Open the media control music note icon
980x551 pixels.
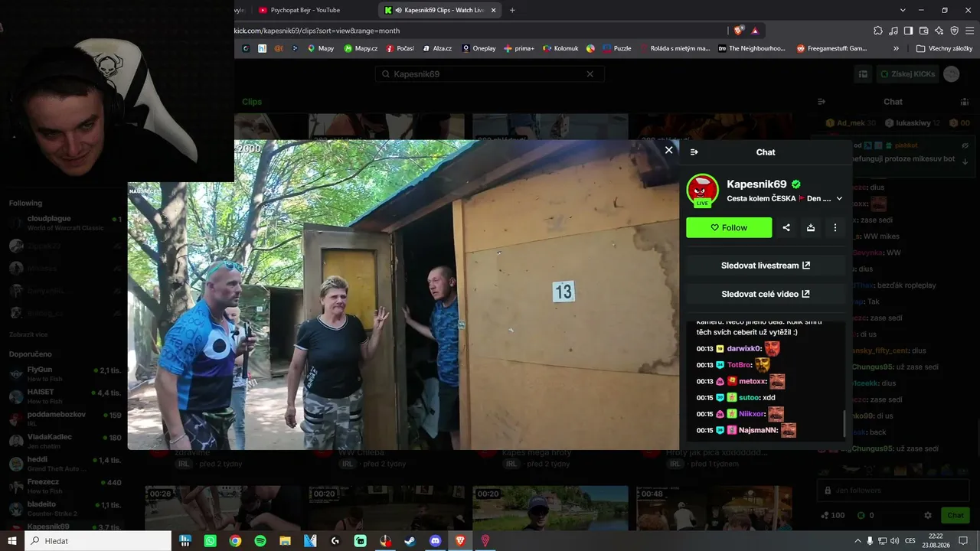893,31
